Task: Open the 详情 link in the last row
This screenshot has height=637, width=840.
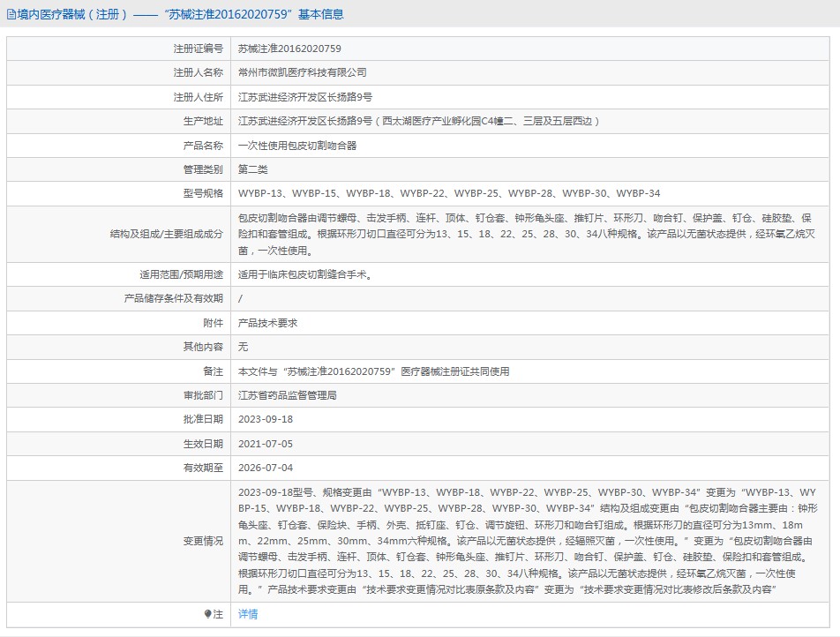Action: [248, 614]
